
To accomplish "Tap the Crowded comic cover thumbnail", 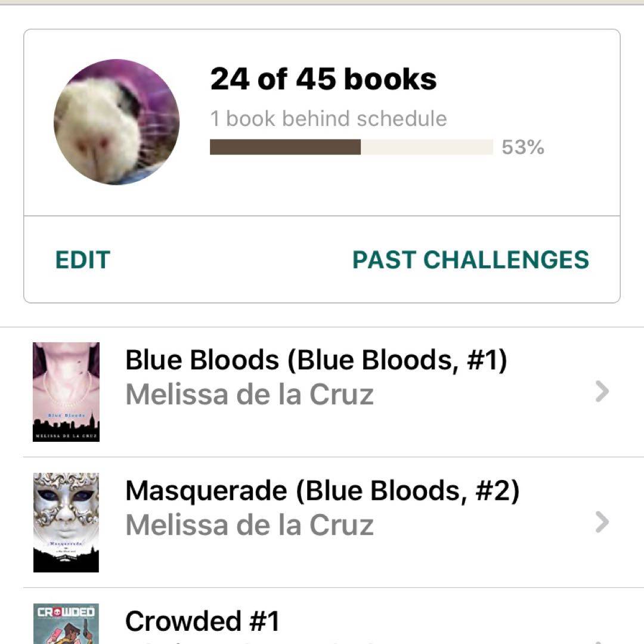I will (x=66, y=627).
